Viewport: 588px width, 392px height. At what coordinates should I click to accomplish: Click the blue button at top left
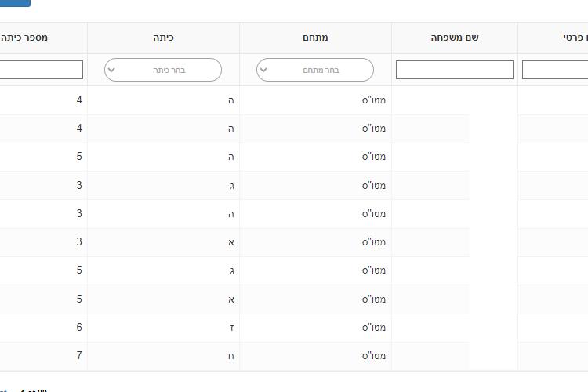(15, 3)
